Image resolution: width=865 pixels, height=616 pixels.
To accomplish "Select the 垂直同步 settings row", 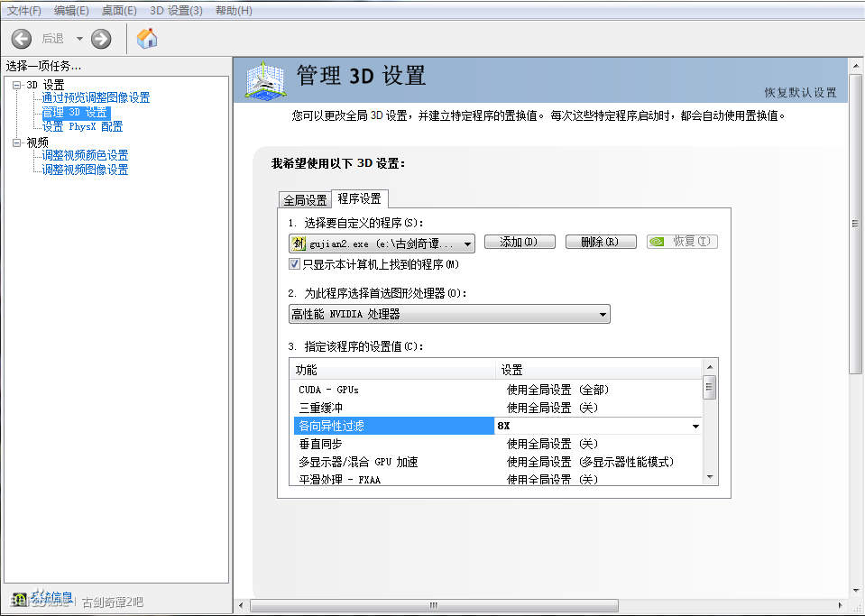I will pyautogui.click(x=496, y=444).
